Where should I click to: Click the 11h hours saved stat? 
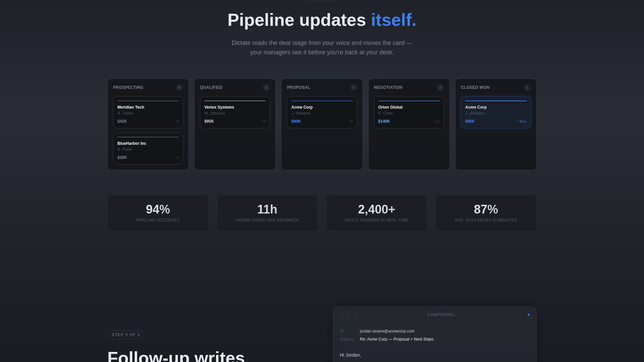pyautogui.click(x=267, y=213)
